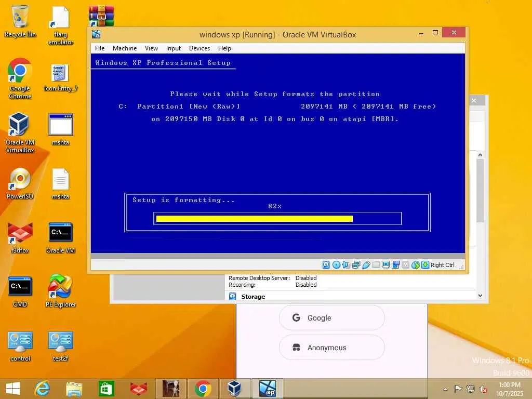Open the File menu in VirtualBox
This screenshot has width=532, height=399.
point(100,48)
